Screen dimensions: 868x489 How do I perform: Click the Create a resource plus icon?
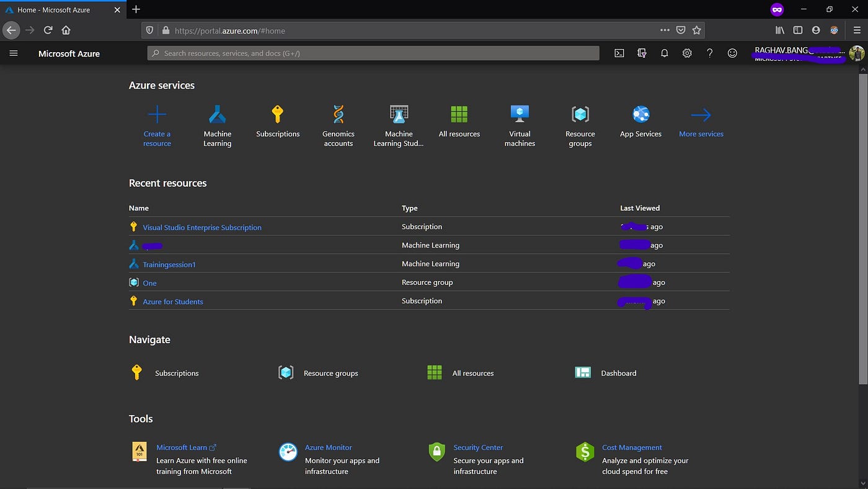click(157, 115)
